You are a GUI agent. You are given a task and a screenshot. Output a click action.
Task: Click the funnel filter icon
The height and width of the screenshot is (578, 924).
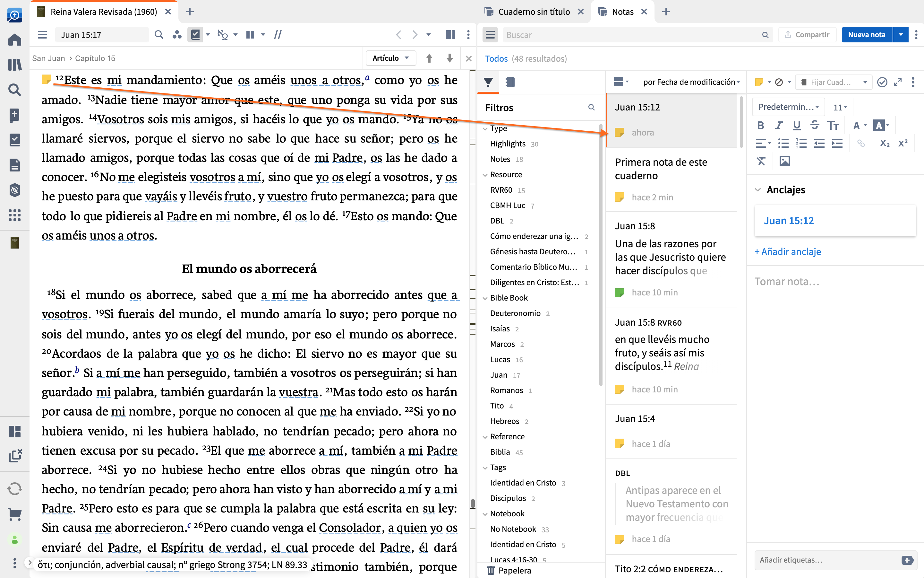coord(488,82)
